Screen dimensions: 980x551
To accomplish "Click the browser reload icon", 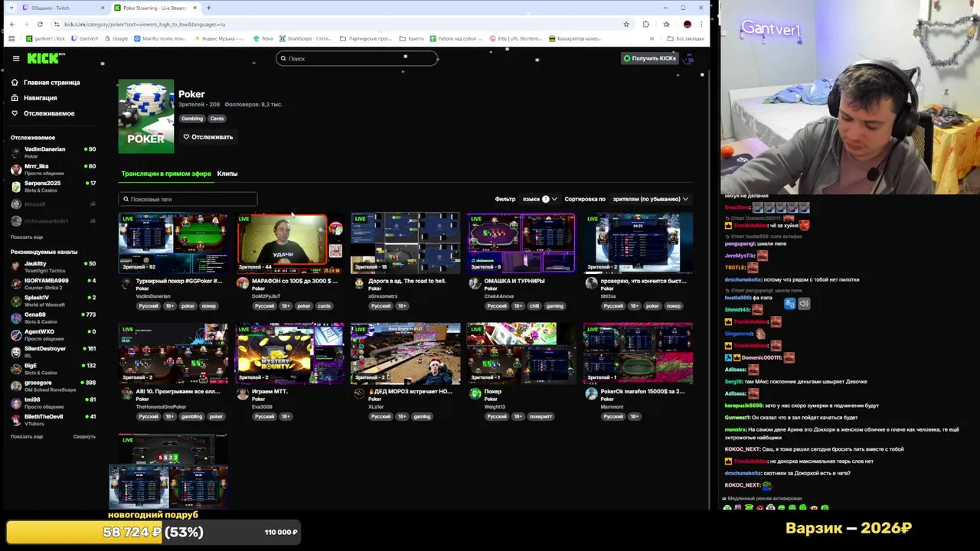I will pyautogui.click(x=40, y=24).
